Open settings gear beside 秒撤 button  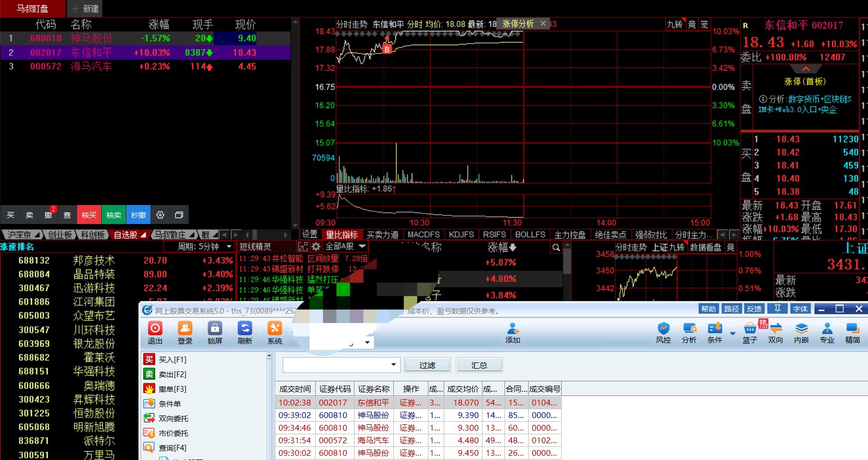pyautogui.click(x=160, y=215)
